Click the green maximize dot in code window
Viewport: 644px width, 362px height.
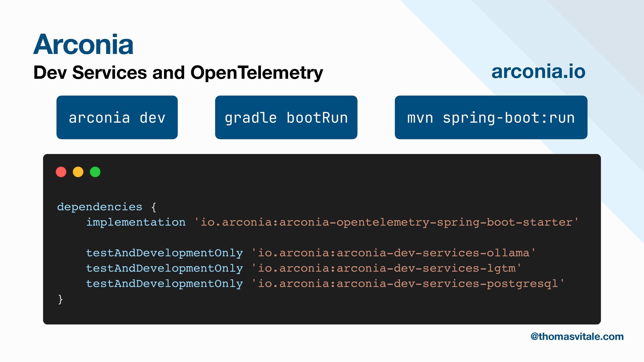click(95, 172)
